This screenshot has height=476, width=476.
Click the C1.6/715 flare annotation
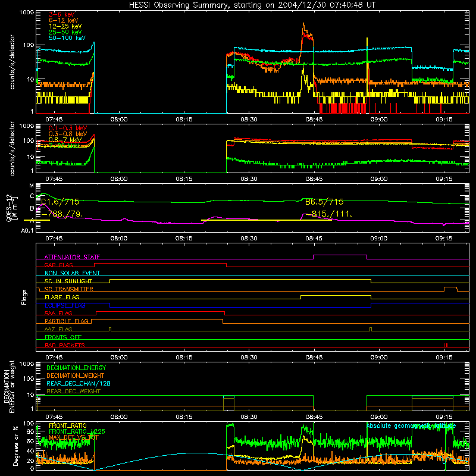coord(60,202)
